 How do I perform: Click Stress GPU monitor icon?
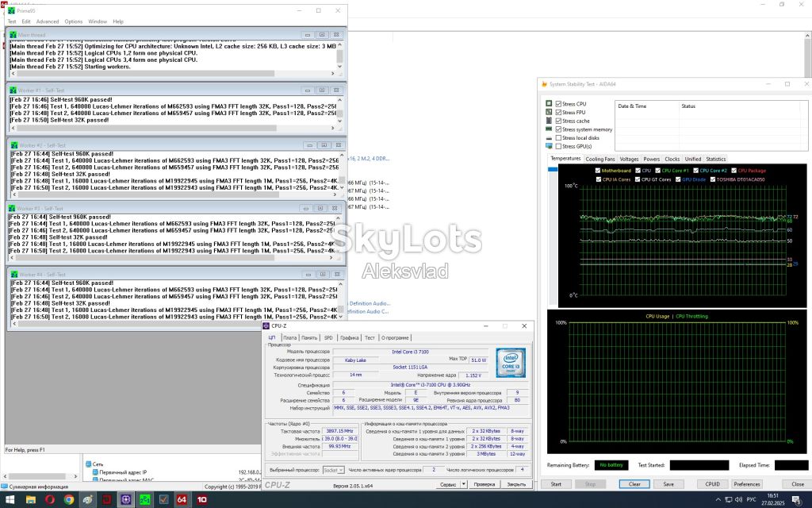point(549,146)
